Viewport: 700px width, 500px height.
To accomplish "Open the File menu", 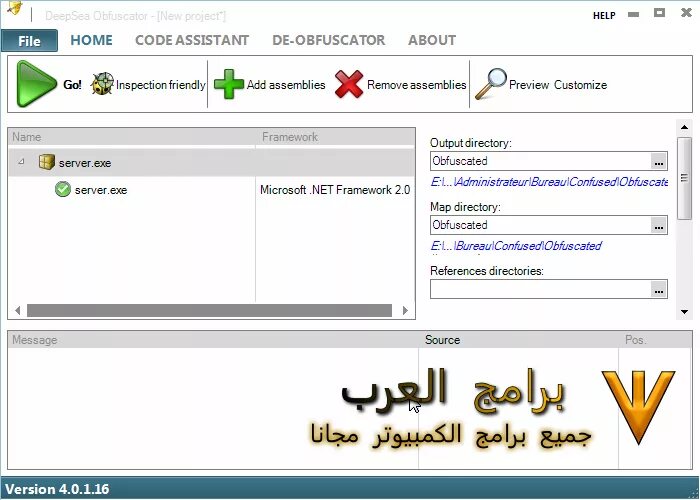I will 29,41.
